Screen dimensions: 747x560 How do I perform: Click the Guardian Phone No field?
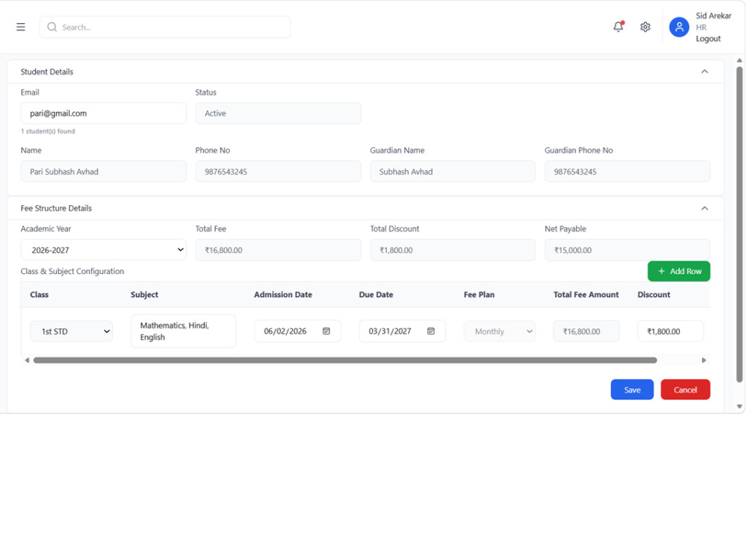click(x=627, y=172)
